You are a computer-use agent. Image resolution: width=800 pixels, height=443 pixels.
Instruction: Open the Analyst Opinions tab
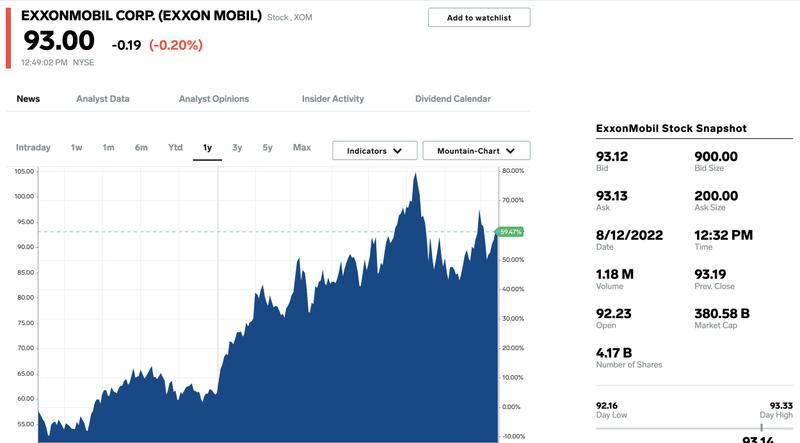tap(214, 99)
